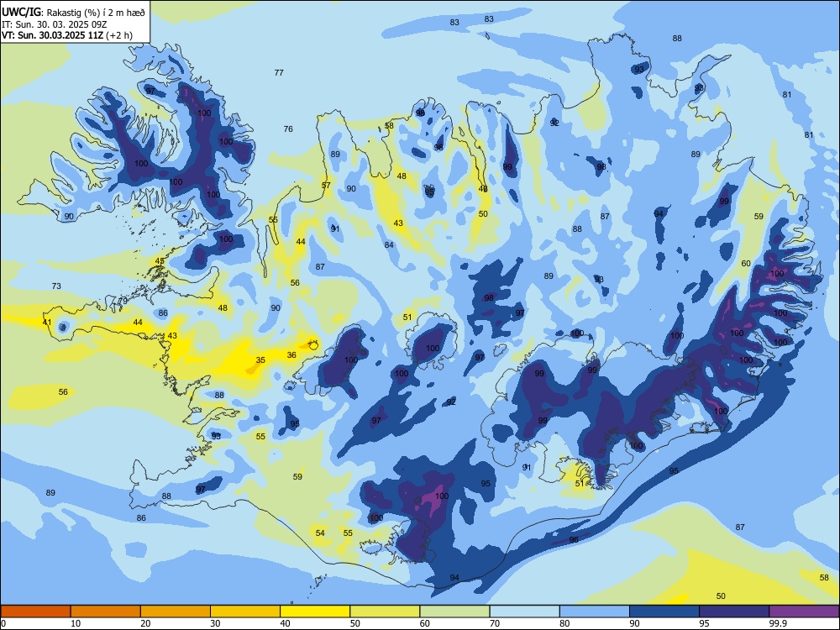840x630 pixels.
Task: Click the 50–60 yellow-green legend swatch
Action: [385, 612]
